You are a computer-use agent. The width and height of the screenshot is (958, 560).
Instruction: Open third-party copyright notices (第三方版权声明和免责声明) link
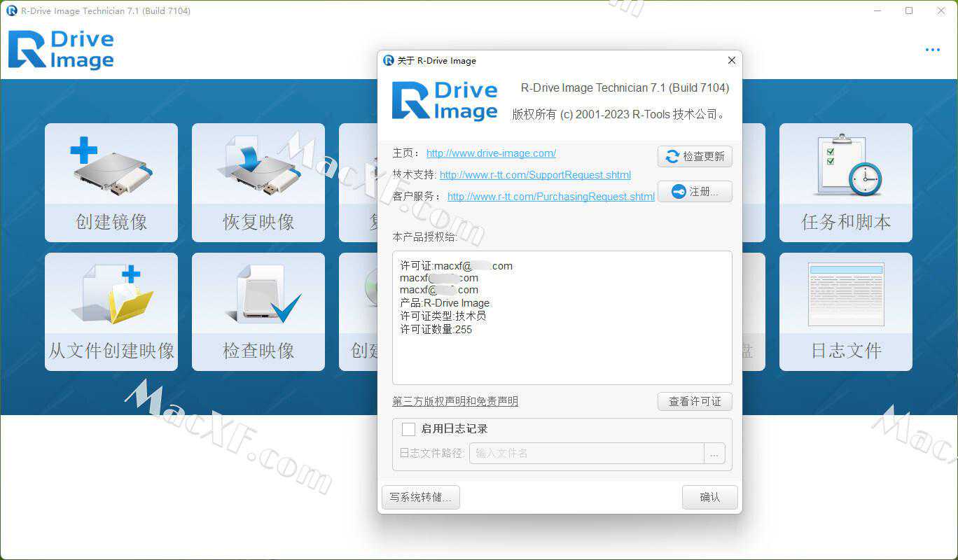pos(455,402)
